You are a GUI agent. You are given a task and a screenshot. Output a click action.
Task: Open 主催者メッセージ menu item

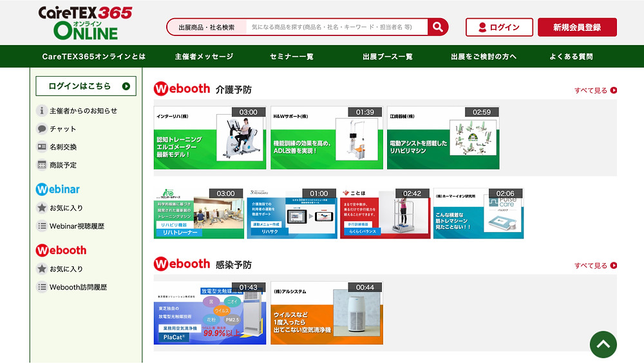[x=204, y=57]
